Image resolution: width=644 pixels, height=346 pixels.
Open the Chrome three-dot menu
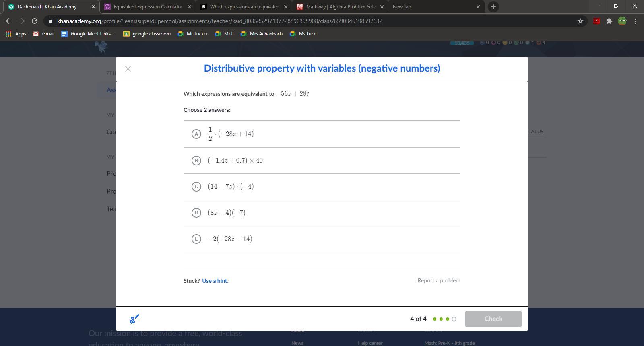point(635,21)
